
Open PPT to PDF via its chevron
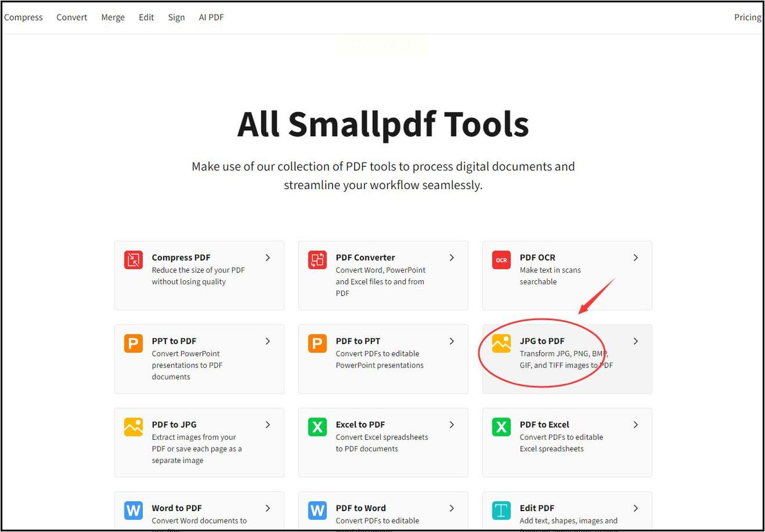[268, 341]
